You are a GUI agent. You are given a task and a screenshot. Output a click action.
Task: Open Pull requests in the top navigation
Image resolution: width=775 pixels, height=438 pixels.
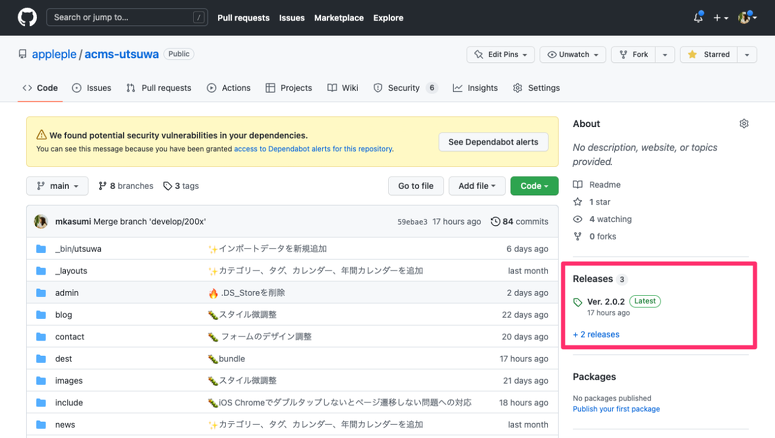[x=243, y=18]
